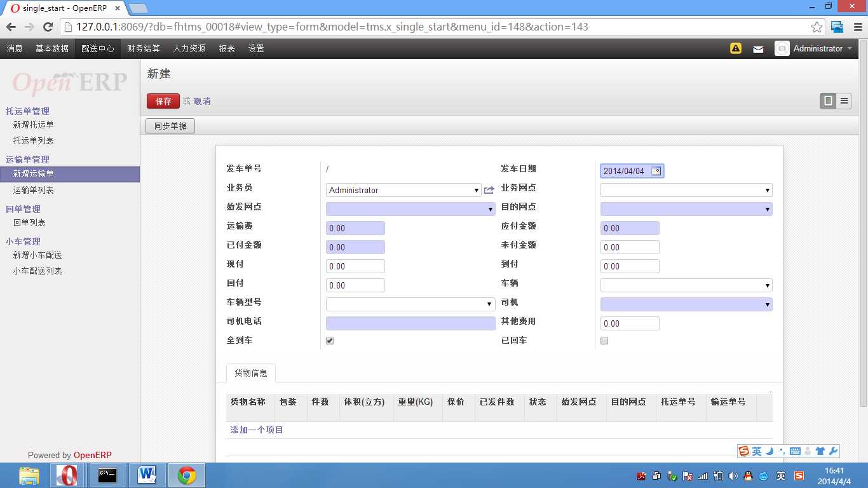Bookmark page with star icon
Image resolution: width=868 pixels, height=488 pixels.
(x=817, y=27)
